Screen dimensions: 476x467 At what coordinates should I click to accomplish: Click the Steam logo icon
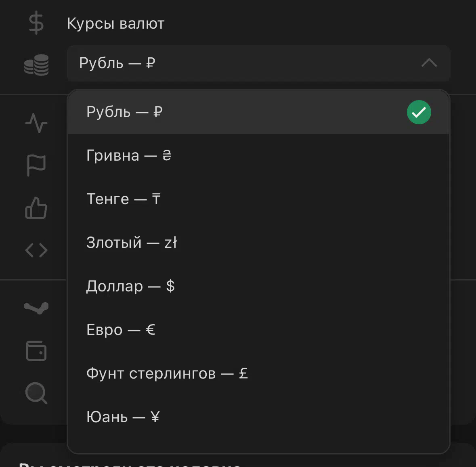(36, 308)
